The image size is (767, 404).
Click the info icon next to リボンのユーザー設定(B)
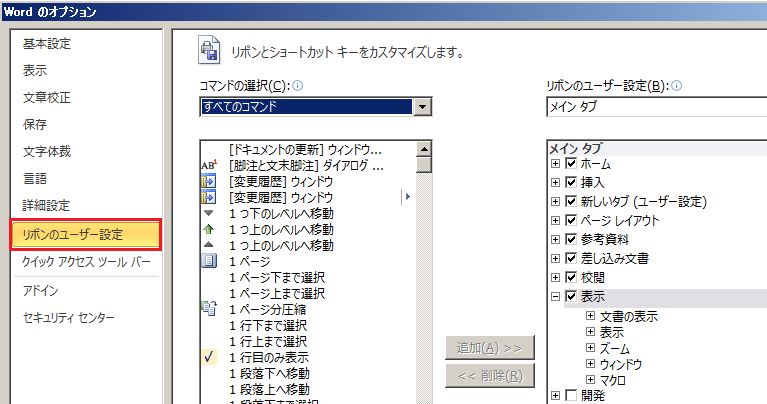[x=677, y=86]
